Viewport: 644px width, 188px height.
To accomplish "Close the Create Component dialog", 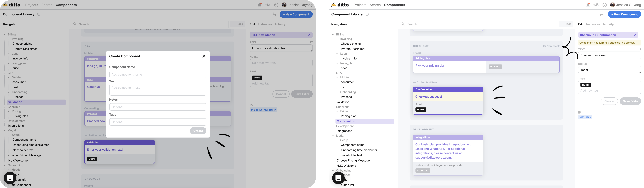I will click(204, 56).
